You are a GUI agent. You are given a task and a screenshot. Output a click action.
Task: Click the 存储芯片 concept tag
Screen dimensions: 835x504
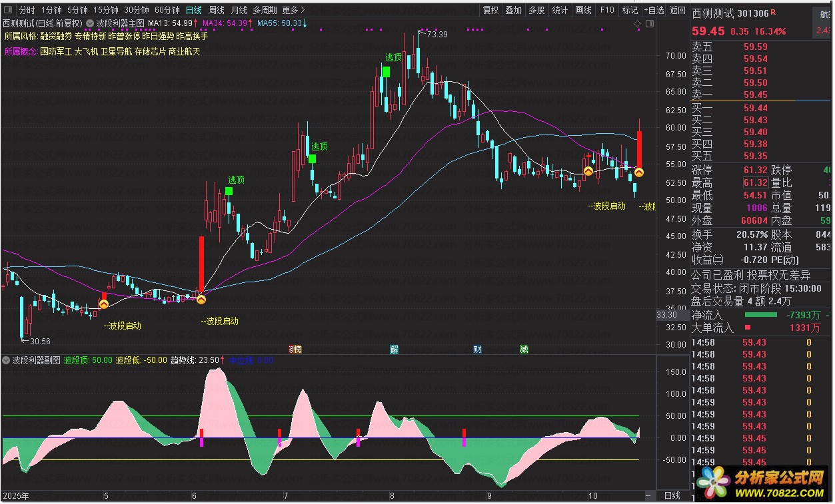pyautogui.click(x=151, y=51)
